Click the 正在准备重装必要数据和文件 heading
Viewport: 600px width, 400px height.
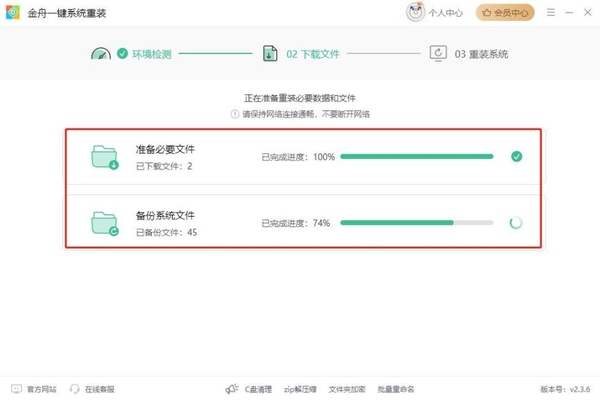coord(300,98)
